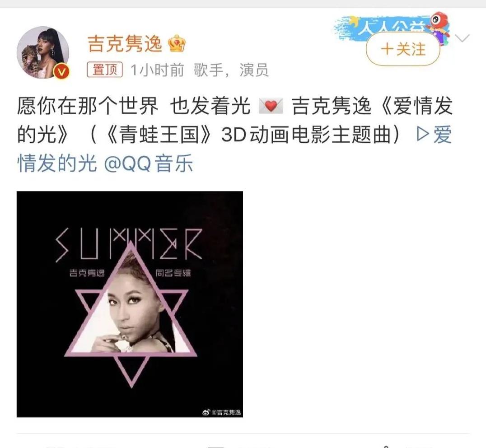Click the 歌手，演员 description text

(231, 70)
